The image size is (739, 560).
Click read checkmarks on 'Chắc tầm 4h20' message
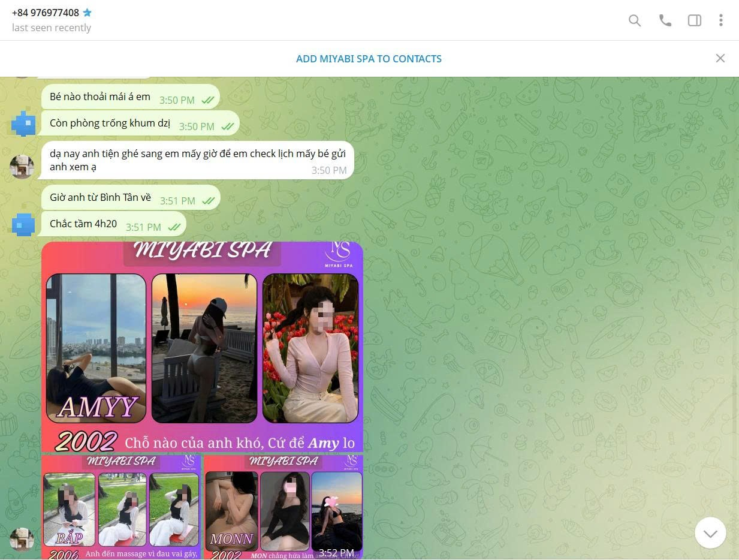[x=174, y=227]
